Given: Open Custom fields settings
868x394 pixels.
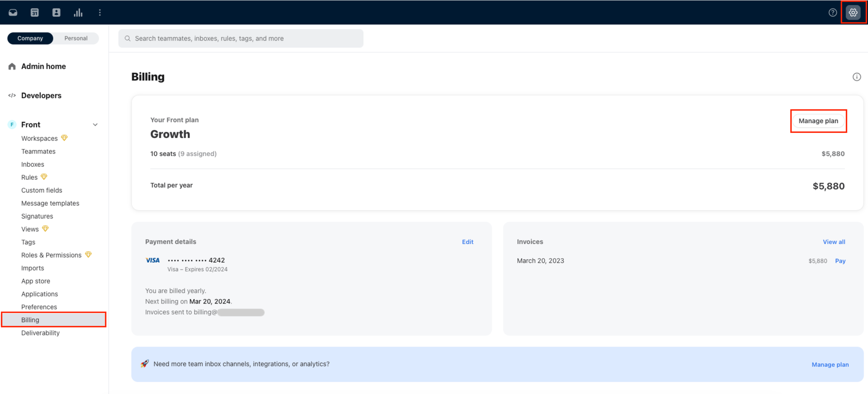Looking at the screenshot, I should (42, 190).
